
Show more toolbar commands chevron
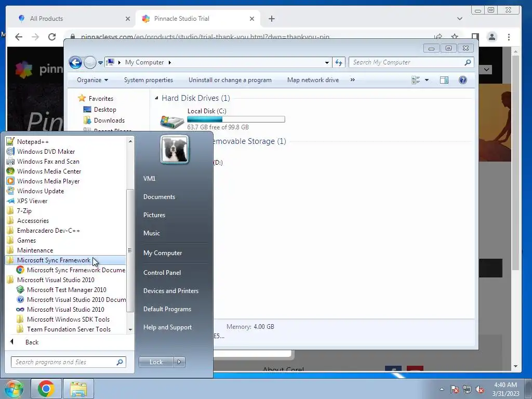tap(353, 79)
